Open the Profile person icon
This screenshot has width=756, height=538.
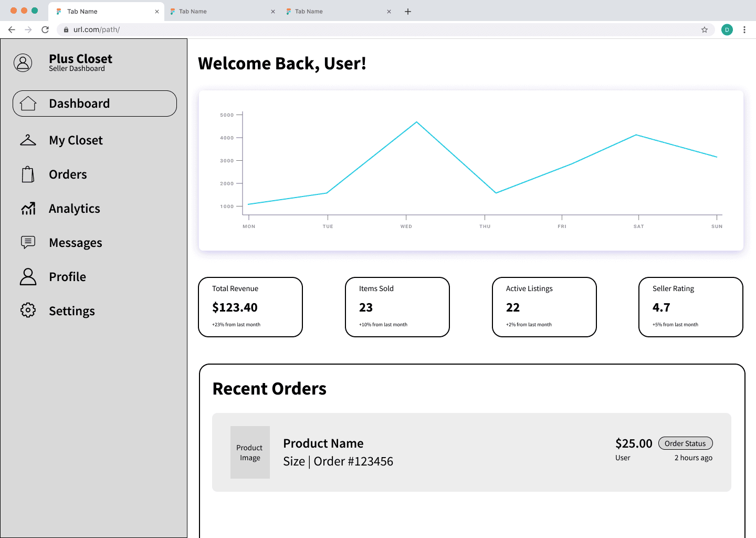28,277
